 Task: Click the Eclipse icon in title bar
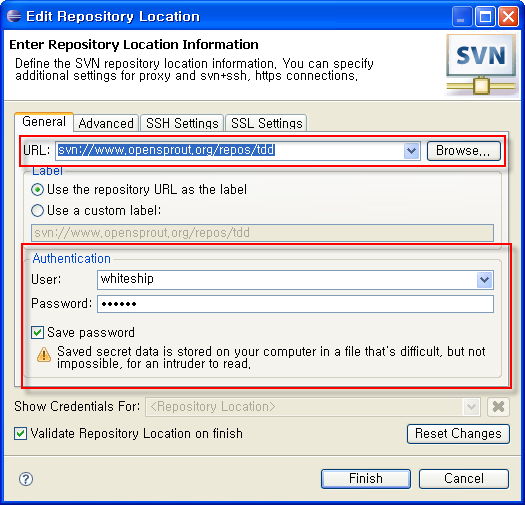(14, 16)
